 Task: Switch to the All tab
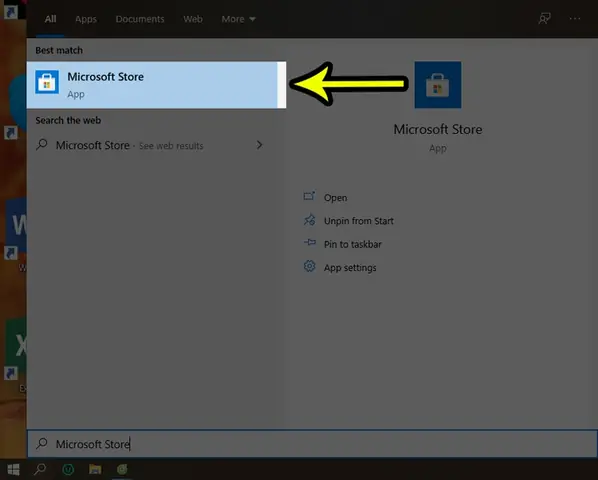[x=50, y=19]
